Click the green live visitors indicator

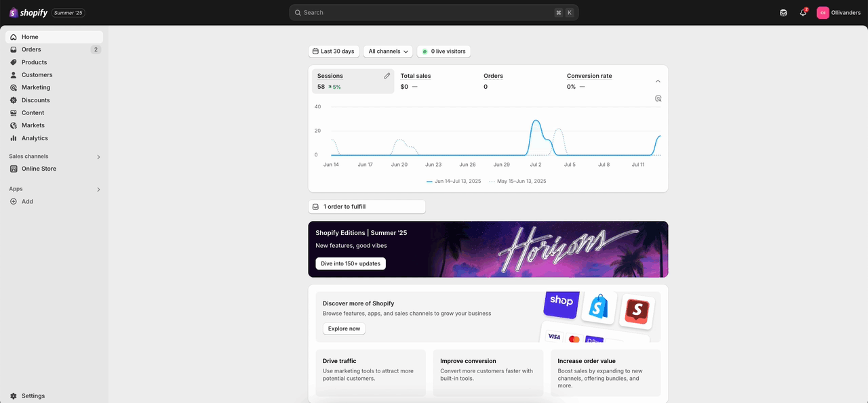[425, 51]
